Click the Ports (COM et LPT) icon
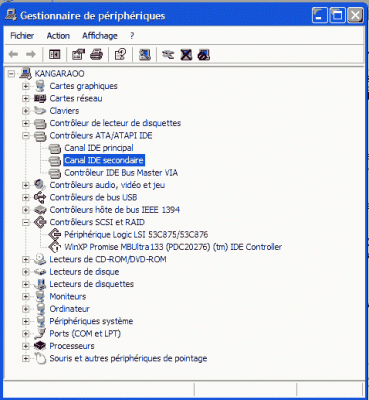The height and width of the screenshot is (400, 369). click(x=40, y=333)
